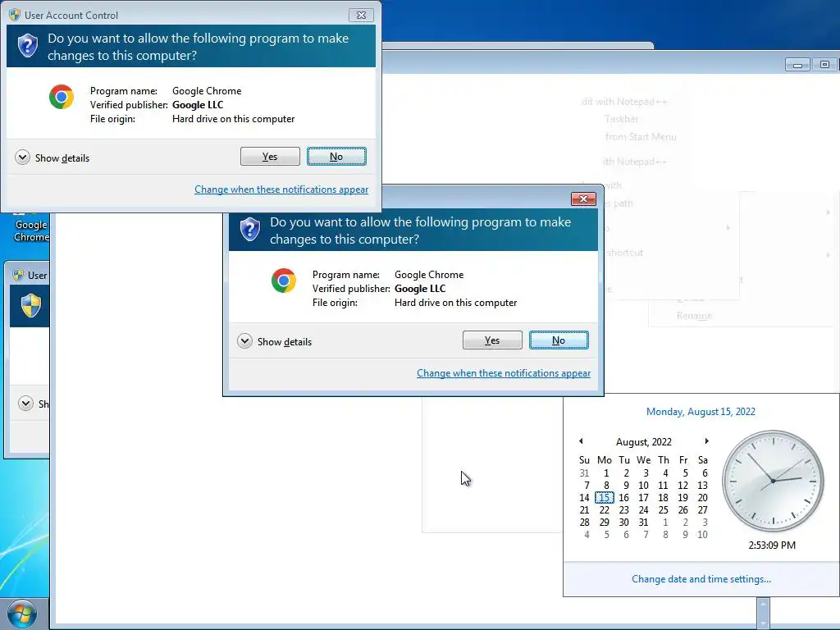The image size is (840, 630).
Task: Click the UAC shield icon in the top-left title bar
Action: [x=15, y=15]
